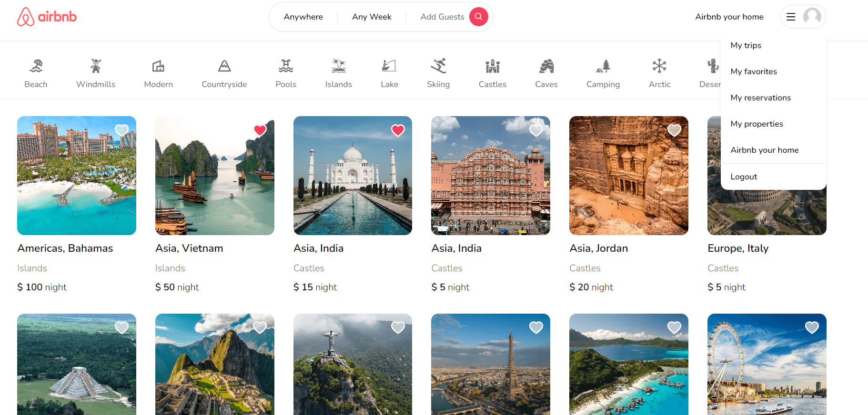Favorite the London Eye listing
This screenshot has width=868, height=415.
coord(812,327)
